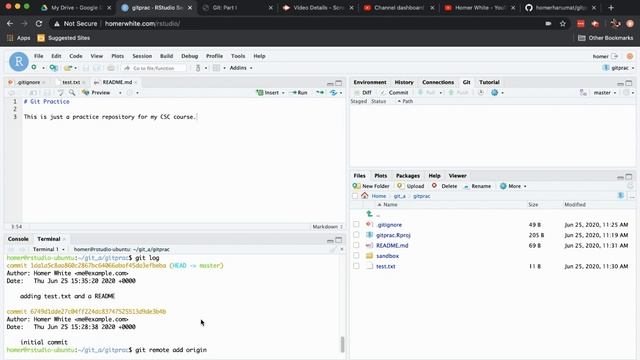Click the rerun previous region arrows icon

(x=320, y=93)
